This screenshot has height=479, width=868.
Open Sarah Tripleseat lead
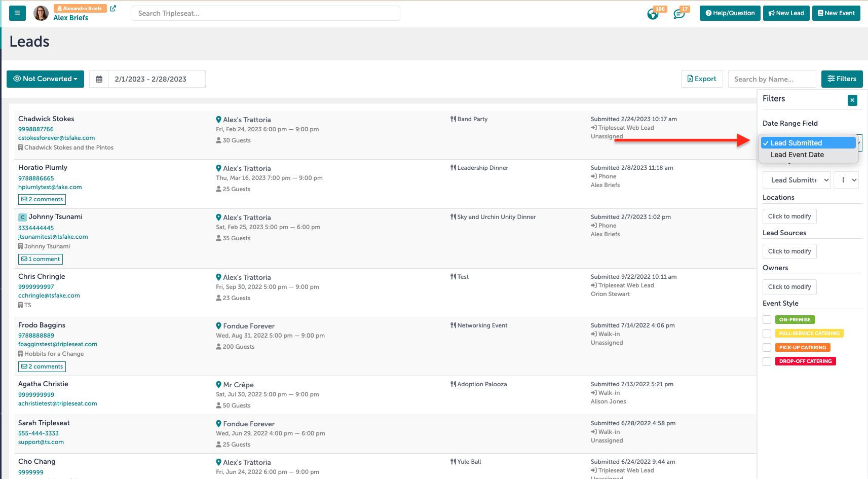(x=44, y=423)
